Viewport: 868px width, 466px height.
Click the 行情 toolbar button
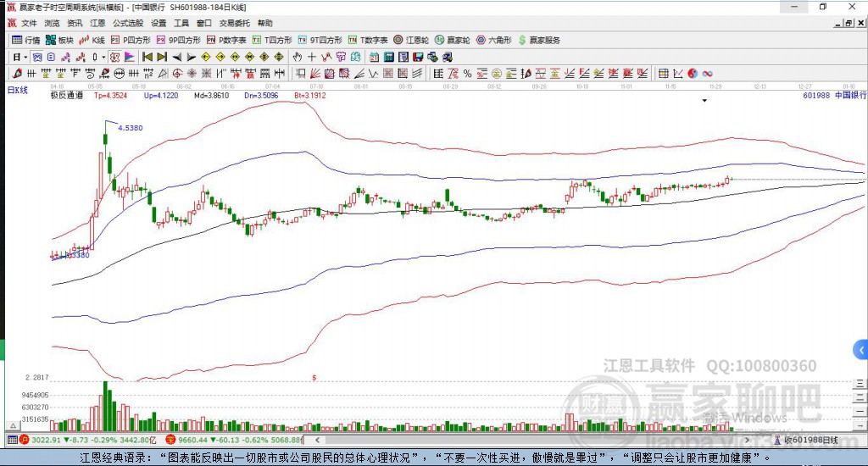(x=26, y=40)
